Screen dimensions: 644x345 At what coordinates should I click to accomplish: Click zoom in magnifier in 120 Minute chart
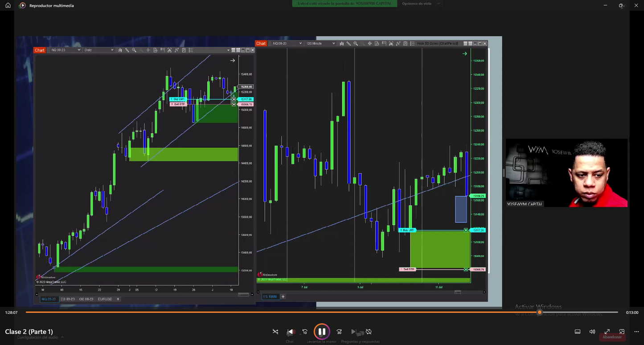point(356,44)
